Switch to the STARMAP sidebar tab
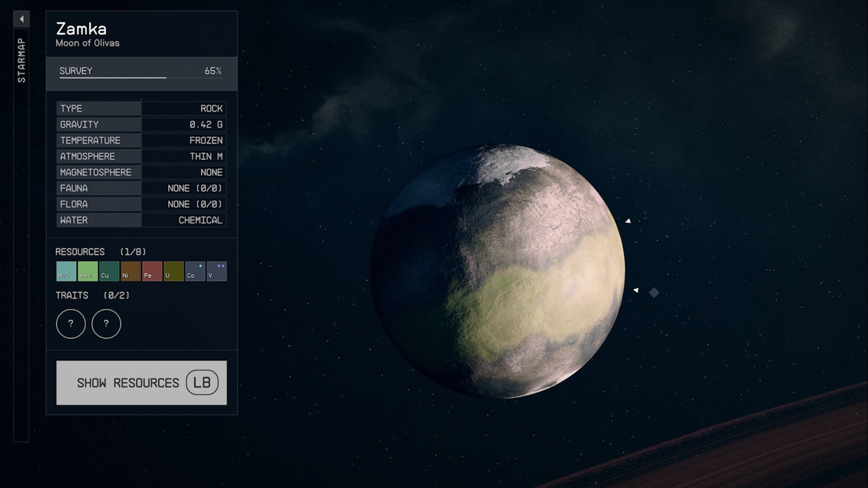The width and height of the screenshot is (868, 488). 21,59
